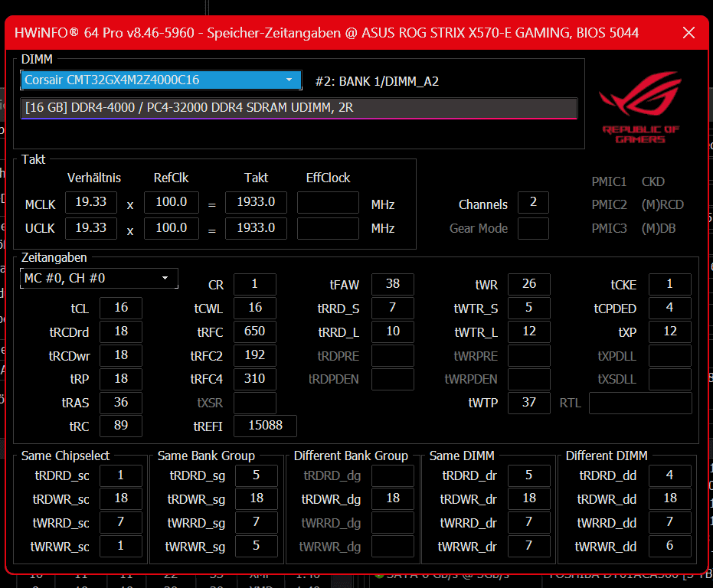Click the tRDWR_dg value 18
This screenshot has width=713, height=588.
coord(392,499)
